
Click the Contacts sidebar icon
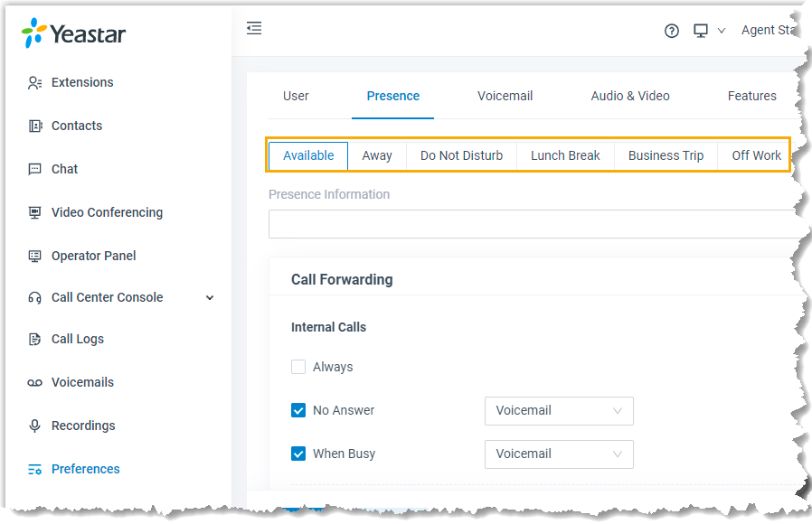point(34,126)
